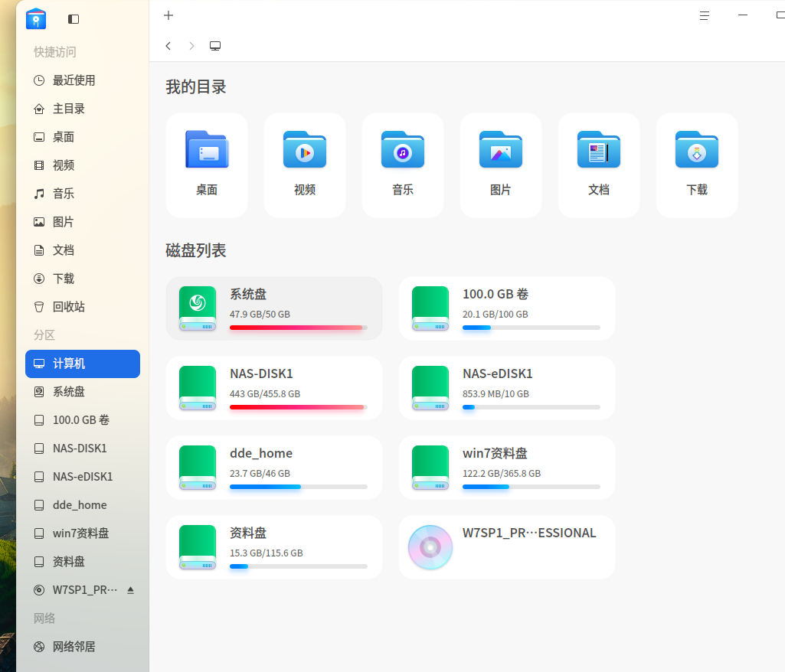785x672 pixels.
Task: Click the W7SP1_PR···ESSIONAL optical disc icon
Action: pyautogui.click(x=430, y=547)
